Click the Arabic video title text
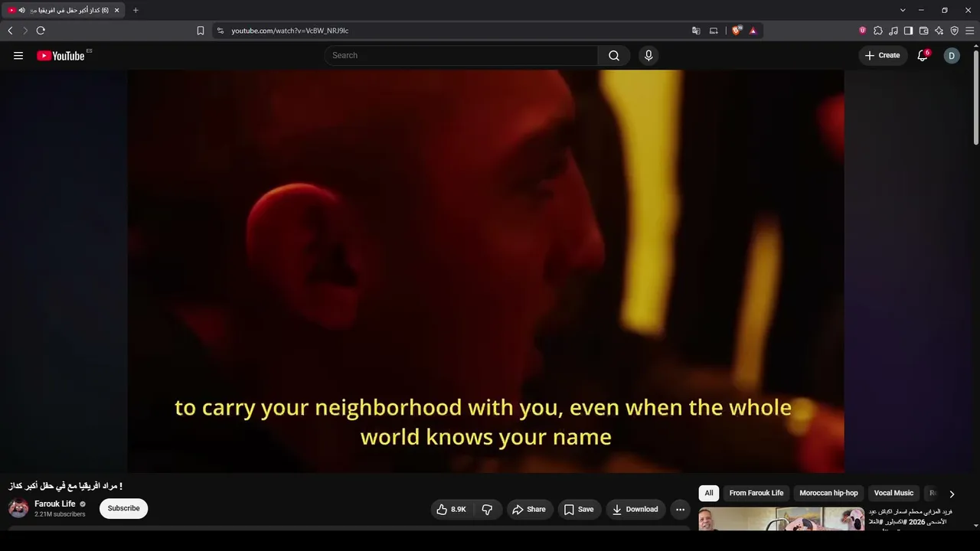980x551 pixels. 65,486
